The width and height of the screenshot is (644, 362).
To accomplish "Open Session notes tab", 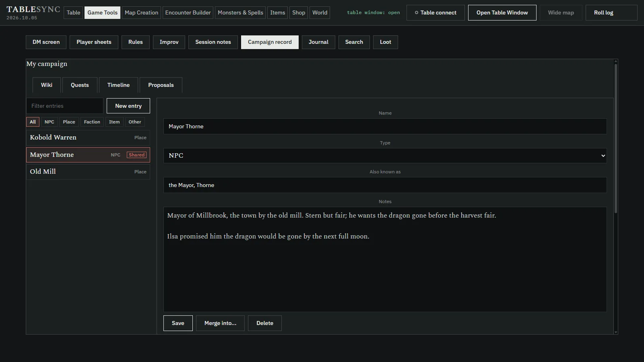I will point(213,42).
